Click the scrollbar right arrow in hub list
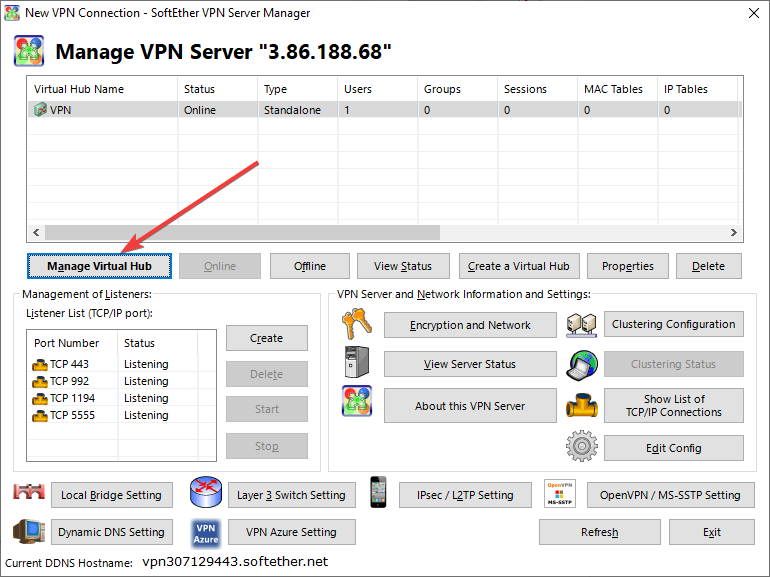This screenshot has height=577, width=770. [733, 232]
